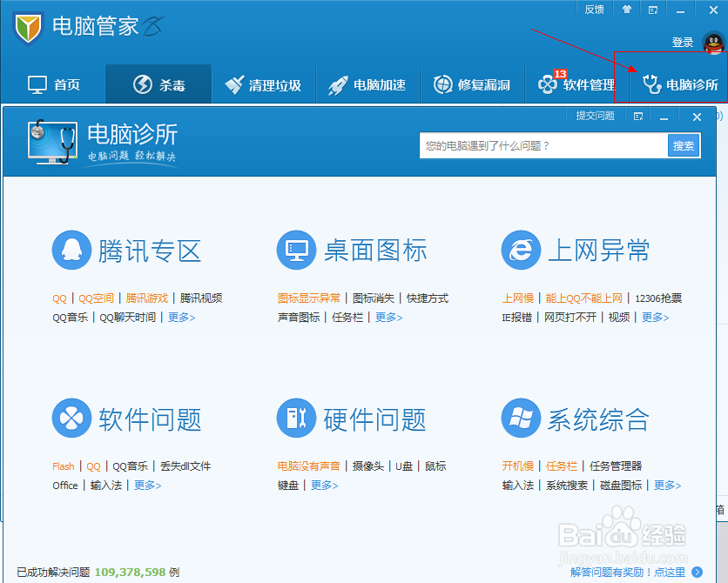
Task: Open the Office link
Action: [65, 486]
